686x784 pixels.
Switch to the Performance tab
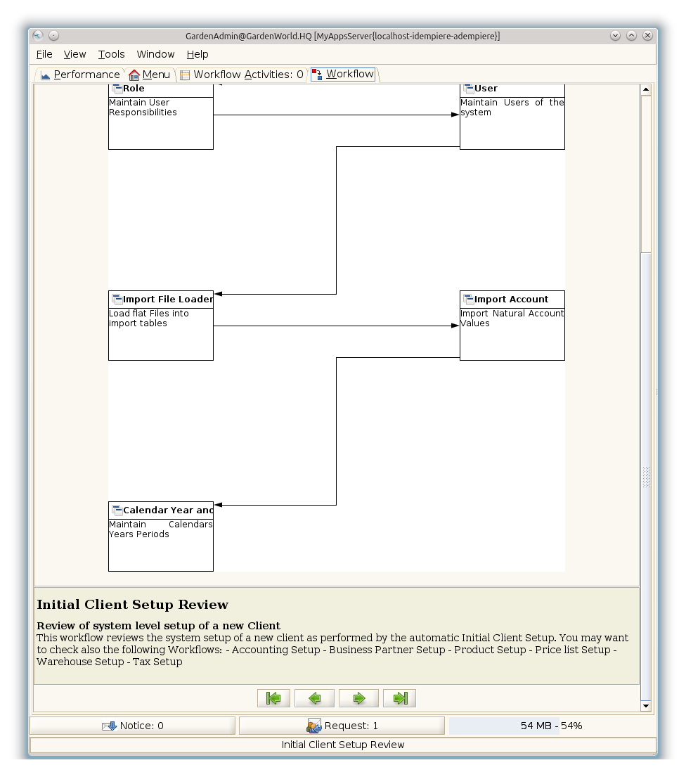tap(80, 75)
